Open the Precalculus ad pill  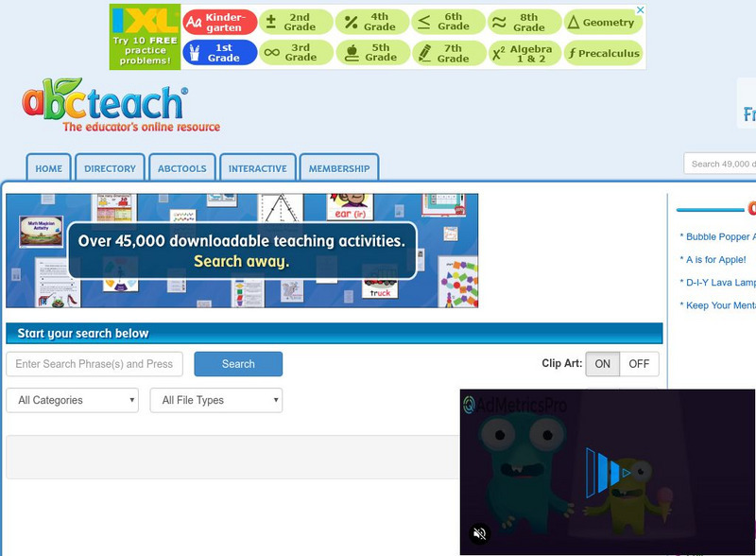pos(603,53)
